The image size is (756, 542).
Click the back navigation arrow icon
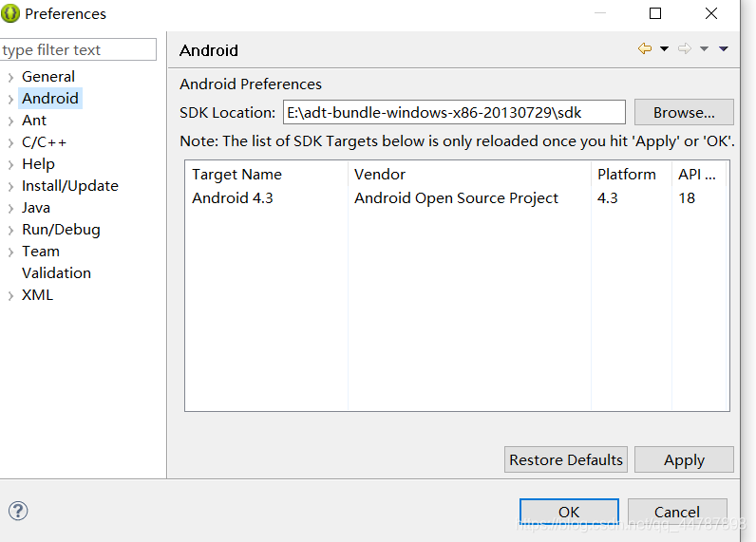[645, 48]
